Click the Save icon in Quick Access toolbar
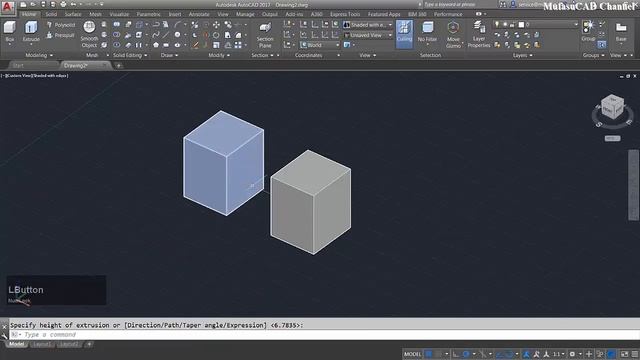The width and height of the screenshot is (640, 360). point(43,4)
